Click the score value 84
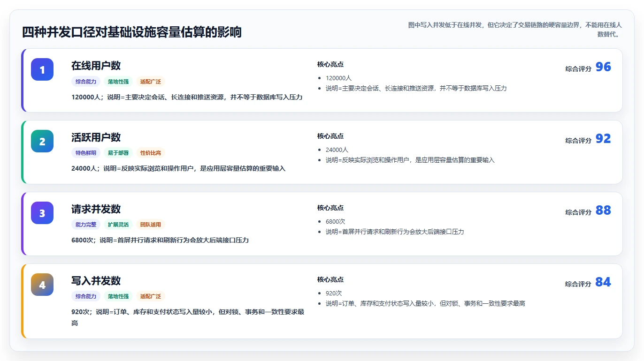The height and width of the screenshot is (361, 644). pyautogui.click(x=603, y=282)
